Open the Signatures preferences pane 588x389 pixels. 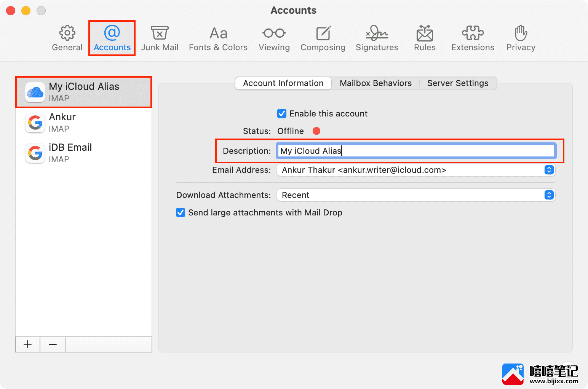coord(377,38)
